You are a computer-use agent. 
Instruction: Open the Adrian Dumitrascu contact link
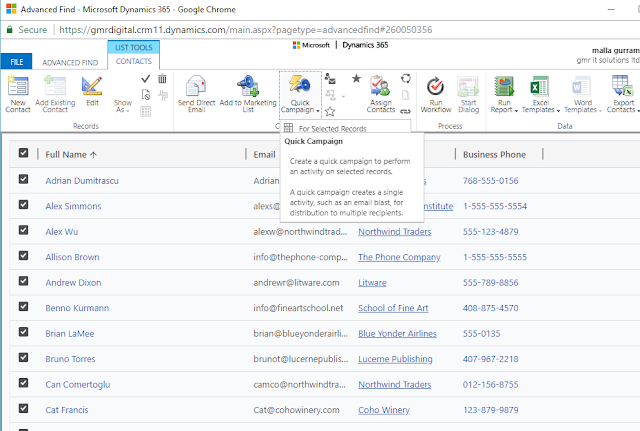tap(82, 181)
